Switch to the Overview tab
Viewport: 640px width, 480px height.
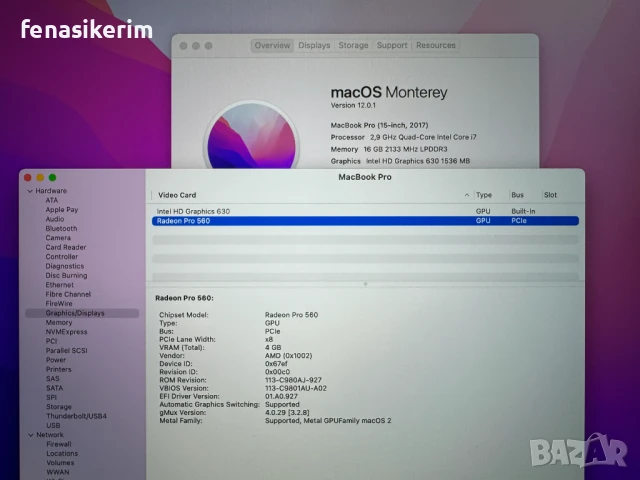point(272,45)
